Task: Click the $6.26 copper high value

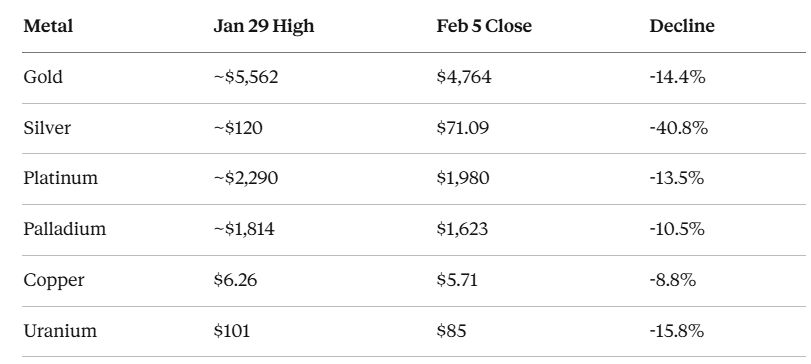Action: [x=235, y=280]
